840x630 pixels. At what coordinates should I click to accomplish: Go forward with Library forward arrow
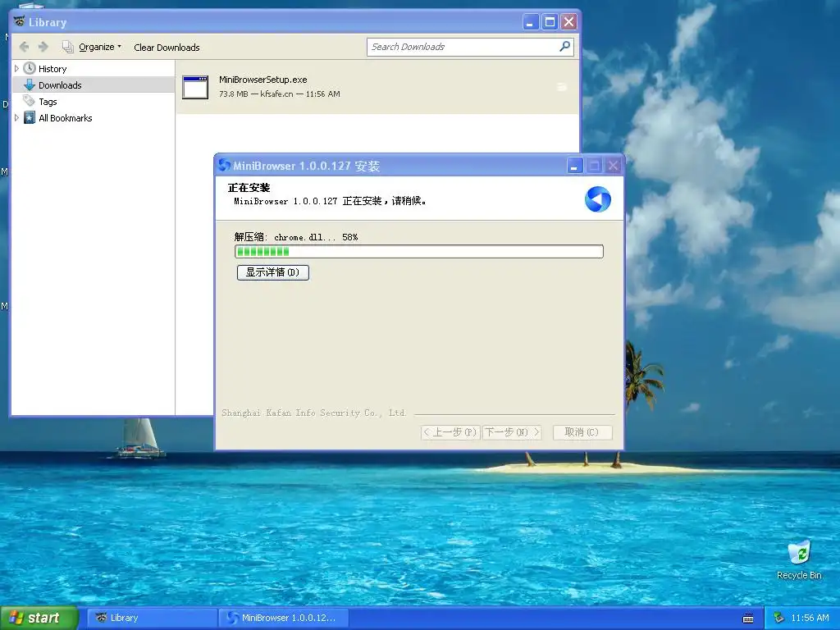click(x=43, y=47)
